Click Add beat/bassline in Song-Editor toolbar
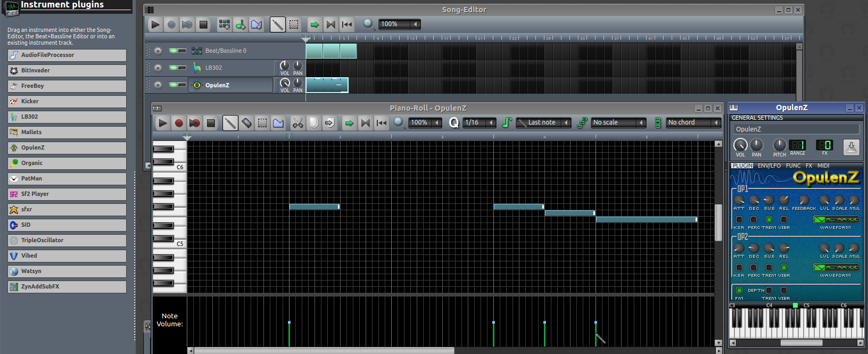868x354 pixels. (x=224, y=24)
